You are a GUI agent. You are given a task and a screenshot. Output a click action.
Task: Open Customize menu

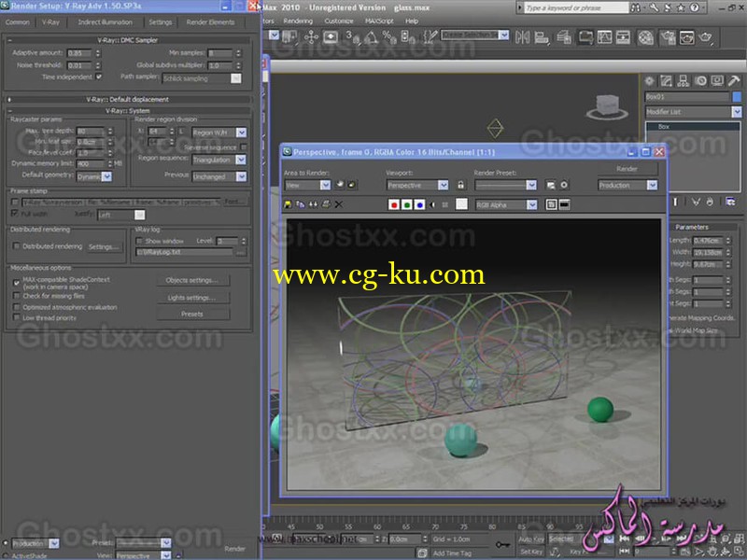click(339, 21)
